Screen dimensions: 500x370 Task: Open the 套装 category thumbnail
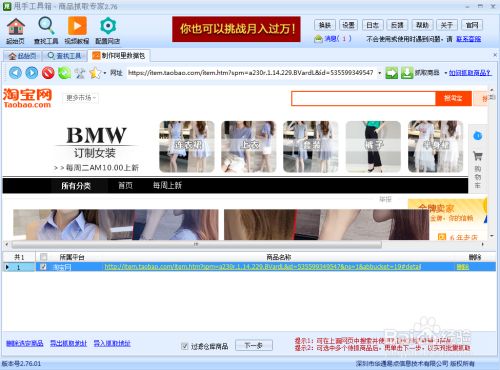pyautogui.click(x=311, y=146)
